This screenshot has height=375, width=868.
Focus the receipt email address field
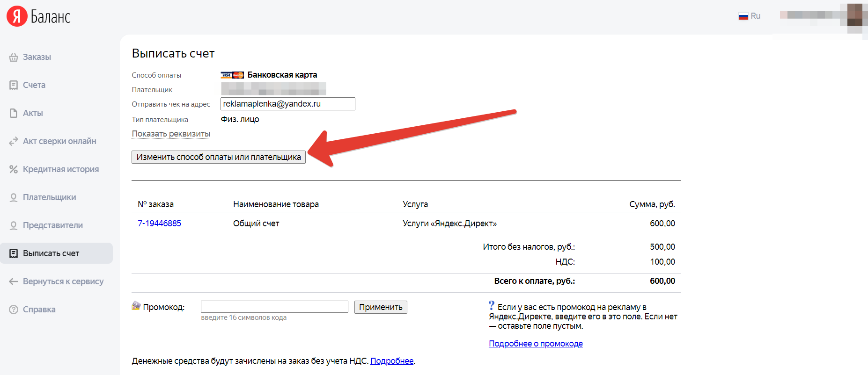coord(288,104)
